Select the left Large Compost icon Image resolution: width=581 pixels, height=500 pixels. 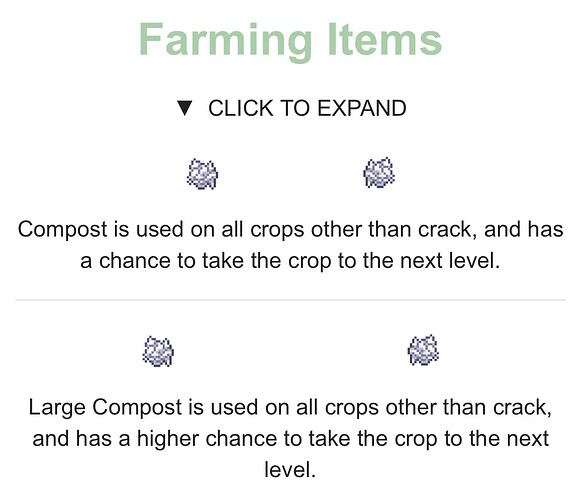(158, 351)
